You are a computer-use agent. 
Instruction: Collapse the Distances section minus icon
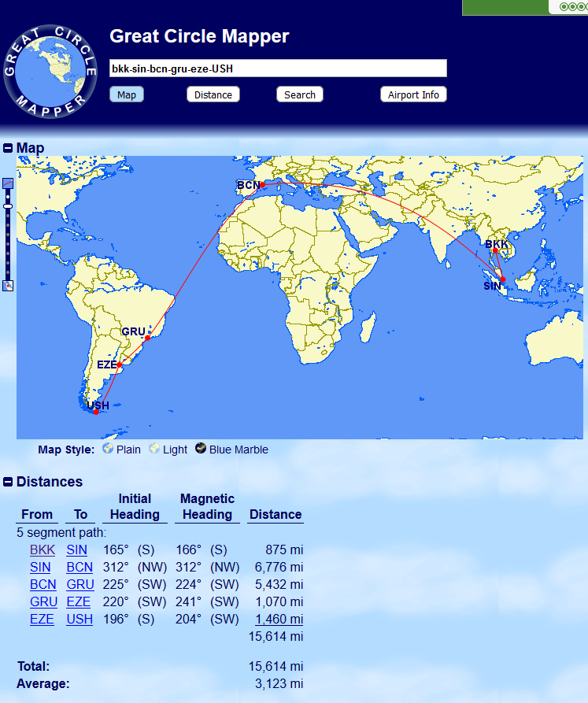pyautogui.click(x=8, y=482)
